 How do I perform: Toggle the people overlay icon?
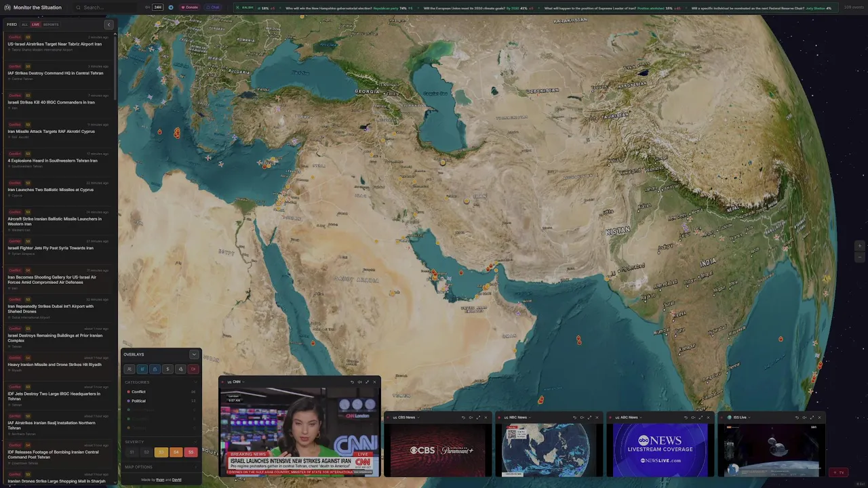[130, 369]
